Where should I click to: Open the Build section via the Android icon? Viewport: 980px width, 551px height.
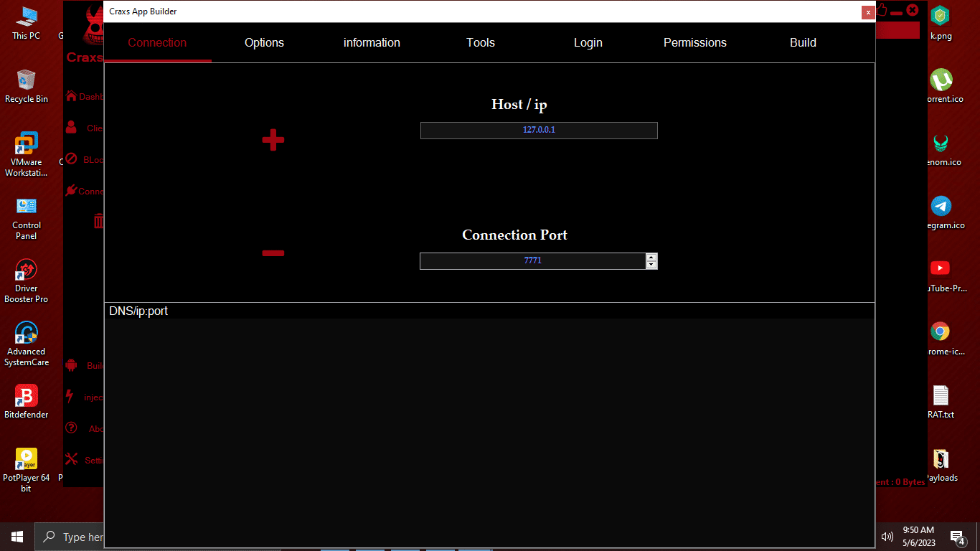coord(72,366)
